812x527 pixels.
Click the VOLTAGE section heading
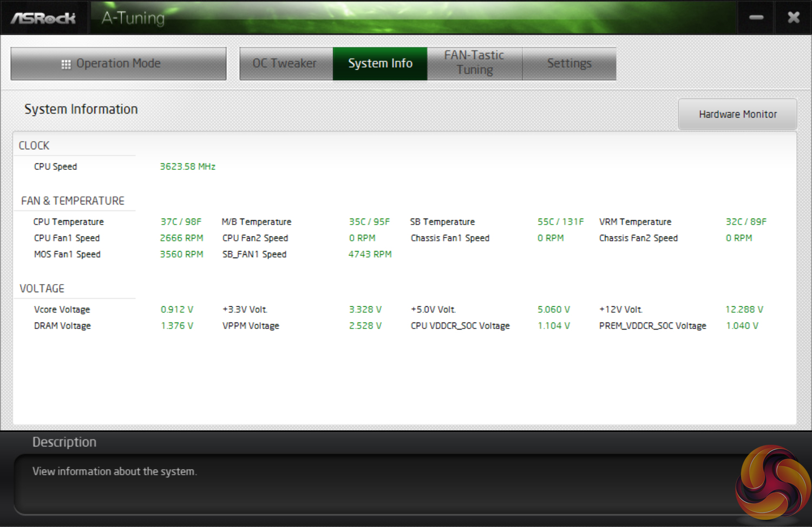pos(42,288)
